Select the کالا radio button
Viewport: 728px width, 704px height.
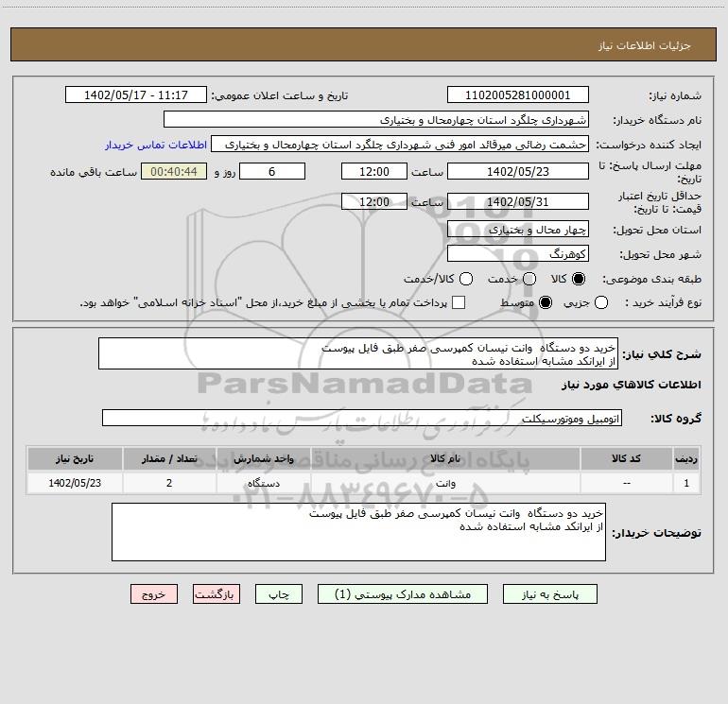pos(579,279)
